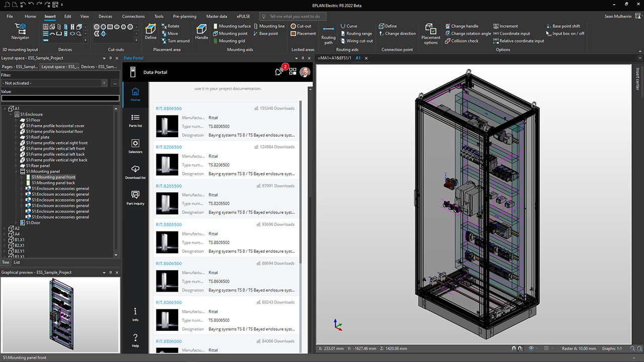The image size is (644, 362).
Task: Open the Parts list in Data Portal
Action: point(135,120)
